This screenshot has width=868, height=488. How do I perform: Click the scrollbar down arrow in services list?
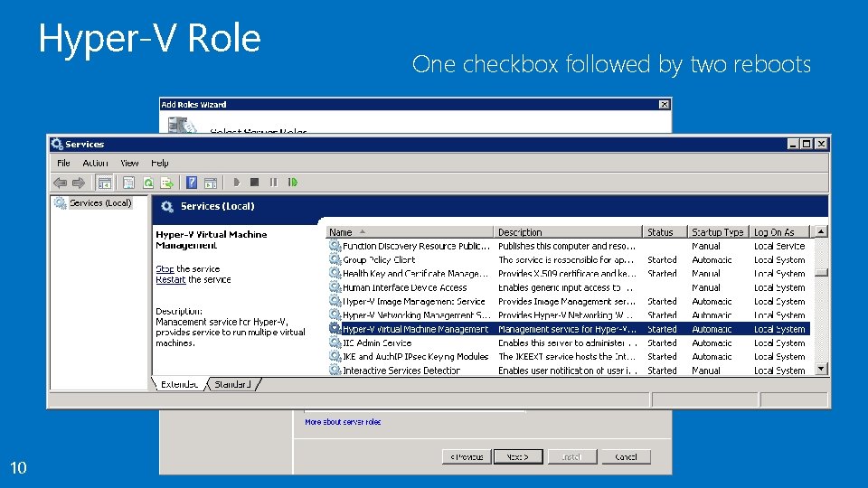pos(822,369)
